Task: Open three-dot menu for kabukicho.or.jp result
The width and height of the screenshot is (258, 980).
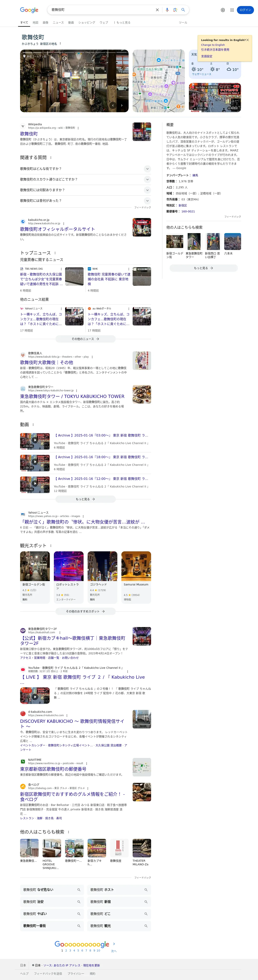Action: click(x=63, y=223)
